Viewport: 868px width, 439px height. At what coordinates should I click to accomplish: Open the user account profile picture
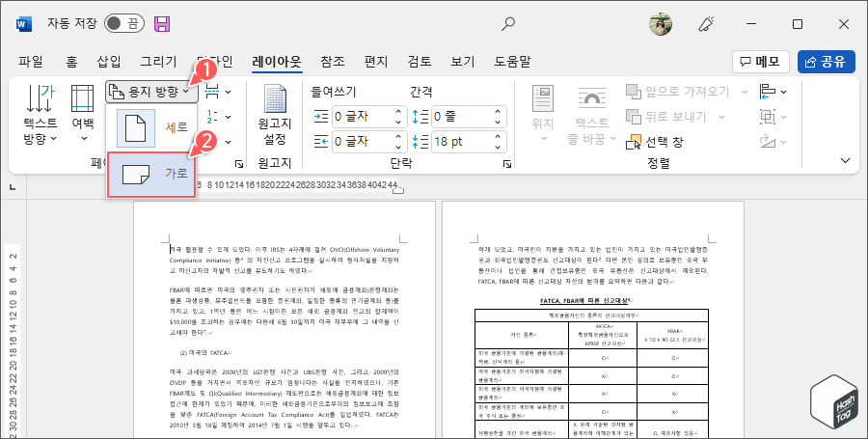point(661,24)
